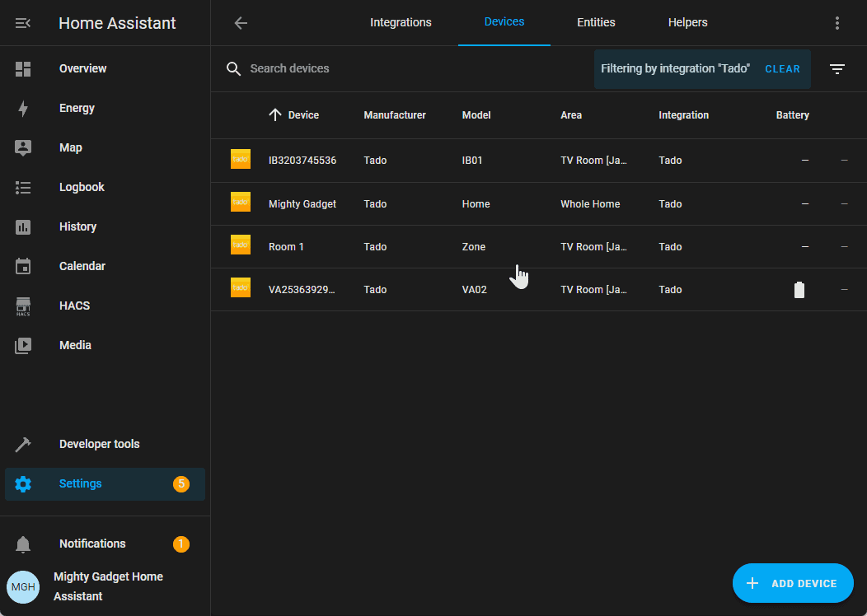Click the Notifications bell icon
The width and height of the screenshot is (867, 616).
23,544
